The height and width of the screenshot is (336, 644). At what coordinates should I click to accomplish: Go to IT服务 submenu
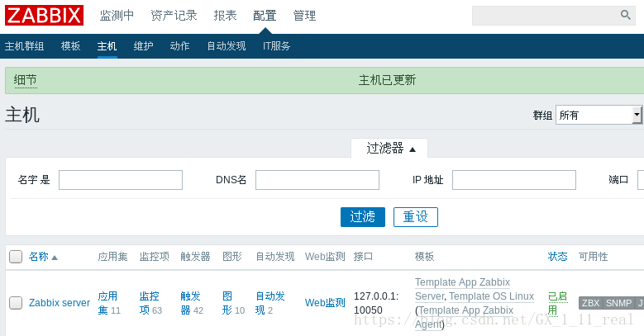pyautogui.click(x=276, y=46)
